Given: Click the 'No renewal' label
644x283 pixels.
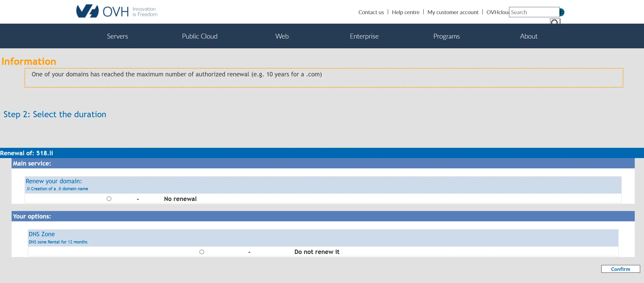Looking at the screenshot, I should click(x=180, y=199).
